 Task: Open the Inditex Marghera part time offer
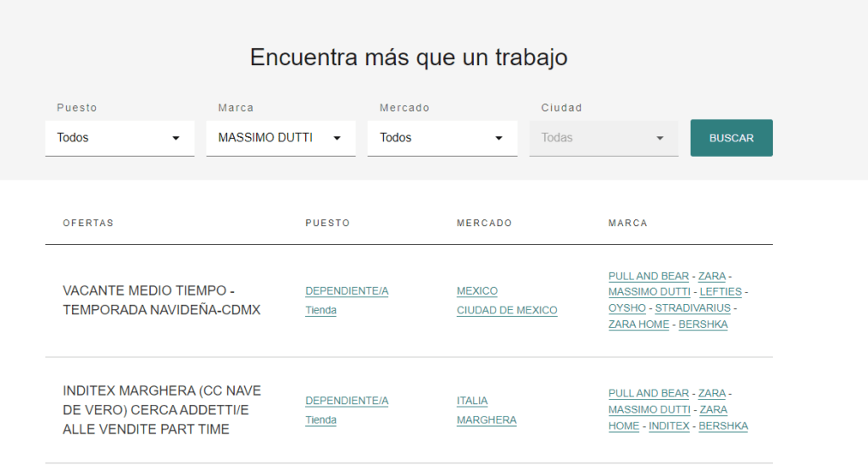[162, 410]
